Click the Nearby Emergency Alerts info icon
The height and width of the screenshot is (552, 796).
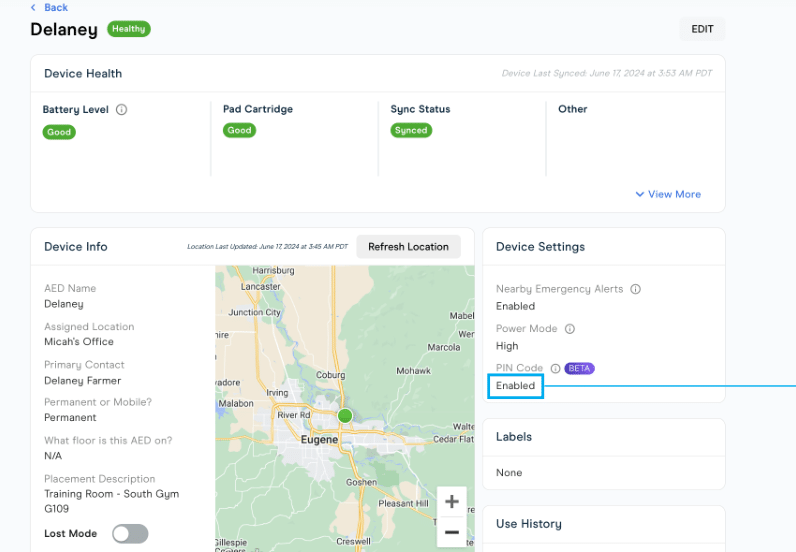click(x=636, y=289)
